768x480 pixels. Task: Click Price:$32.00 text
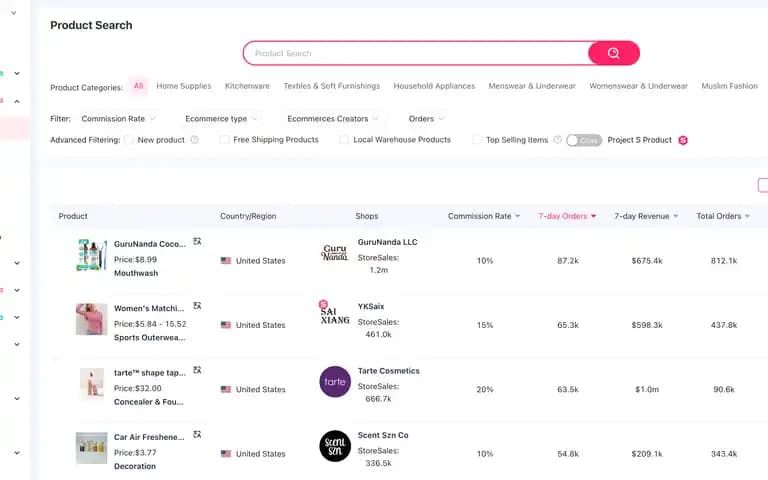point(138,388)
